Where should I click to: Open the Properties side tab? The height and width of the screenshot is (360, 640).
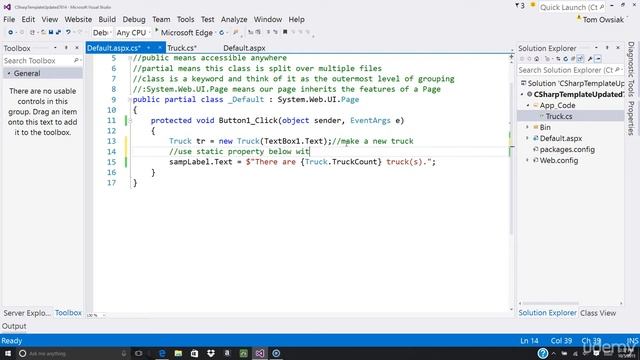[x=631, y=118]
